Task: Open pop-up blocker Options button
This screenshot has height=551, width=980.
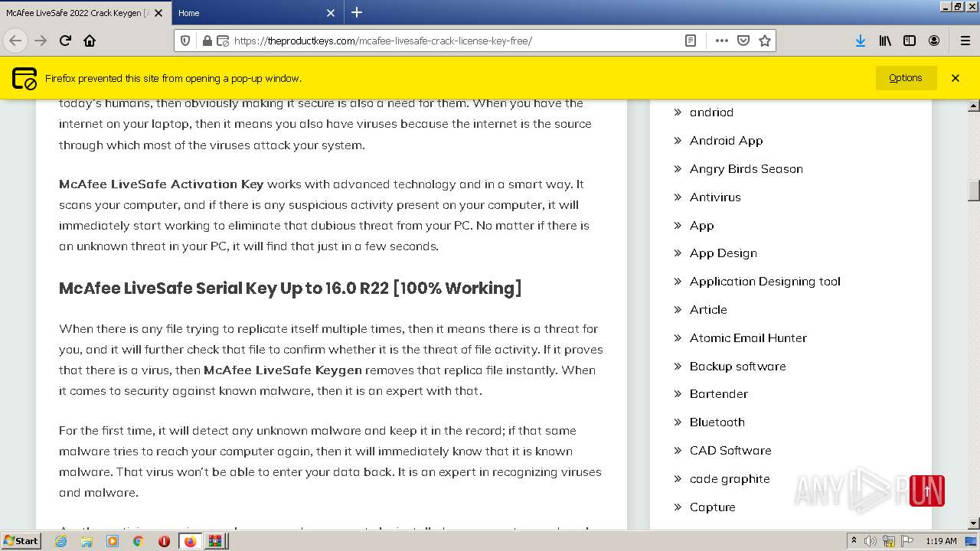Action: pyautogui.click(x=905, y=78)
